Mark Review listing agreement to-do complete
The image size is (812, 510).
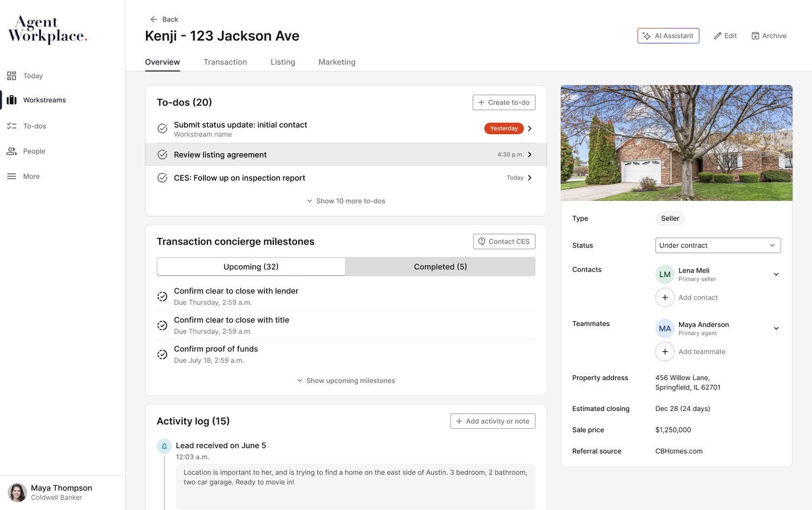click(x=162, y=155)
